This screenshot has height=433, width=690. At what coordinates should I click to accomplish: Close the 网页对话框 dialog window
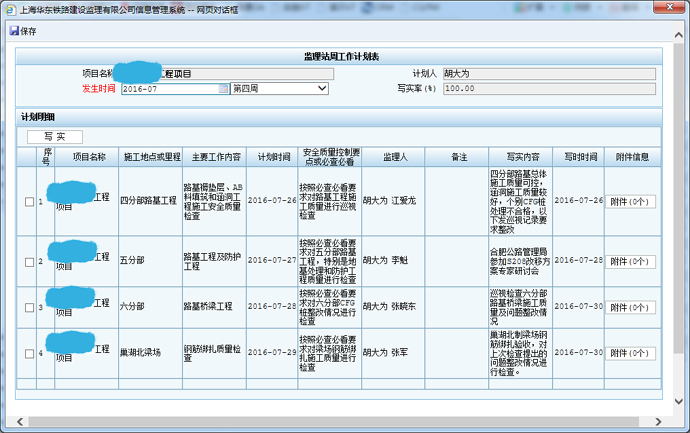[672, 8]
